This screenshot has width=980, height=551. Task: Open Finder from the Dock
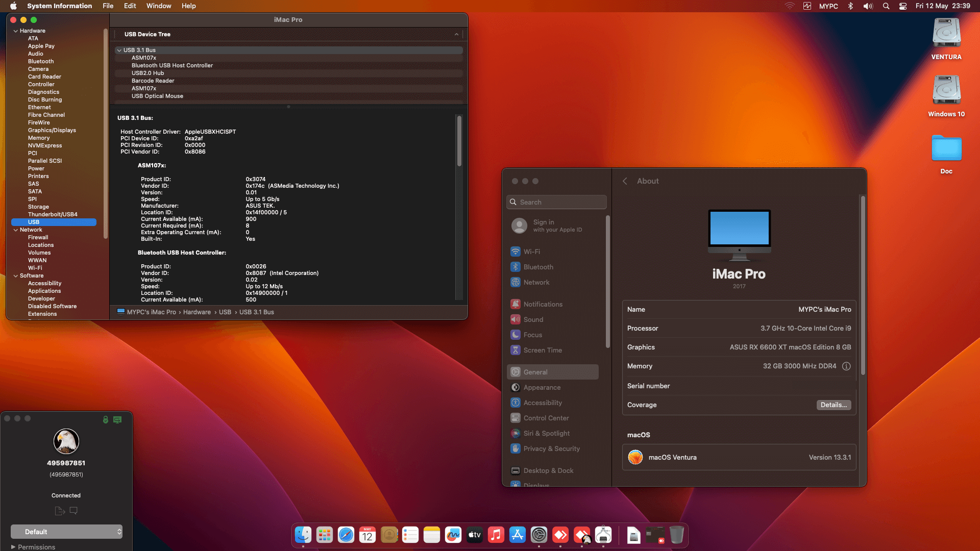pyautogui.click(x=303, y=535)
